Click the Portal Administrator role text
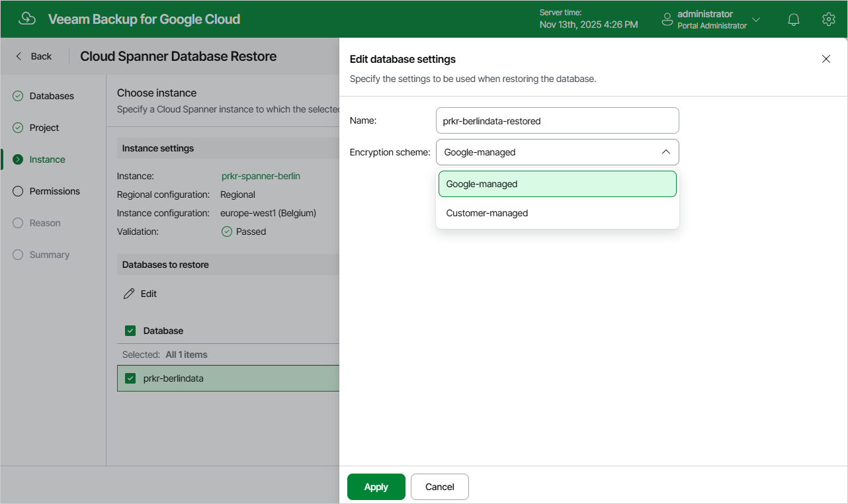848x504 pixels. pyautogui.click(x=712, y=26)
